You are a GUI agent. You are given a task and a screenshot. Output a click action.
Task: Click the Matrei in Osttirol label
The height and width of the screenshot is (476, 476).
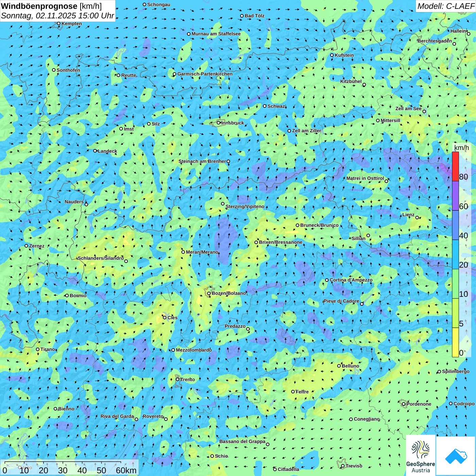[365, 178]
